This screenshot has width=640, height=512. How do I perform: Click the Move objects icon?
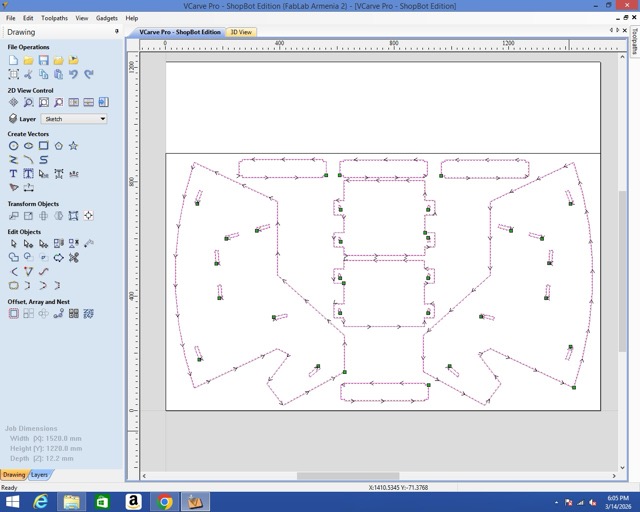tap(13, 216)
